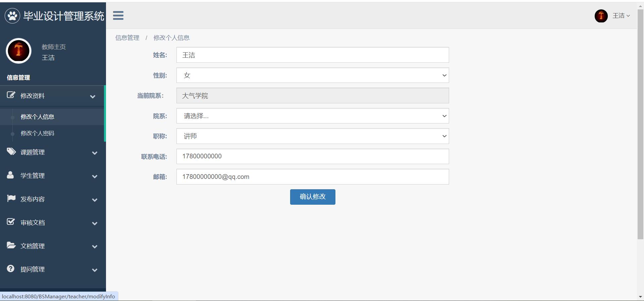The image size is (644, 301).
Task: Open the 提问管理 sidebar menu item
Action: 53,269
